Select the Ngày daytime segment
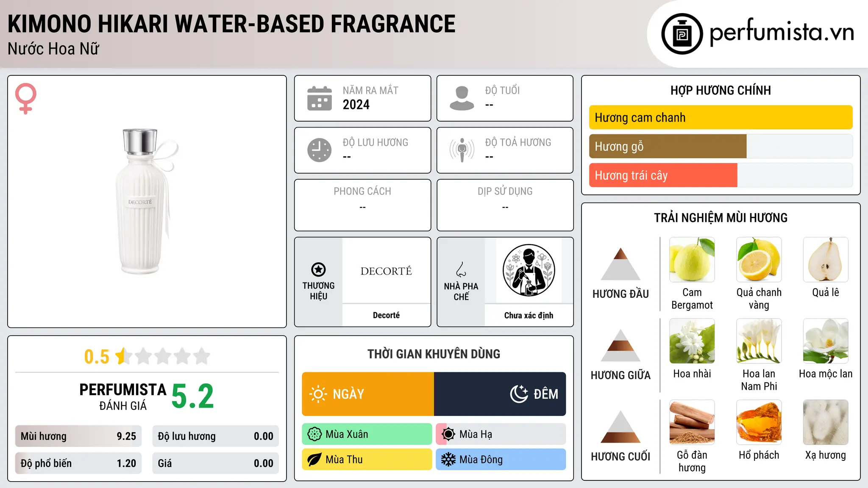Viewport: 868px width, 488px height. (x=368, y=394)
